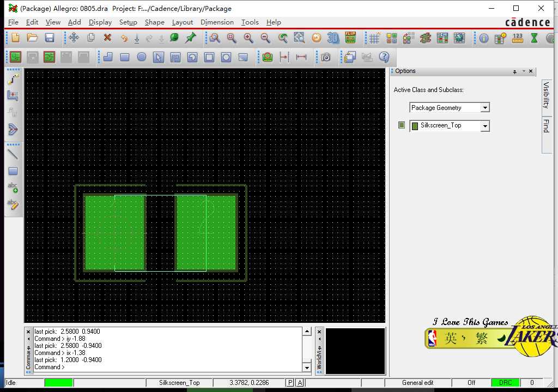
Task: Switch to the Visibility tab
Action: 546,95
